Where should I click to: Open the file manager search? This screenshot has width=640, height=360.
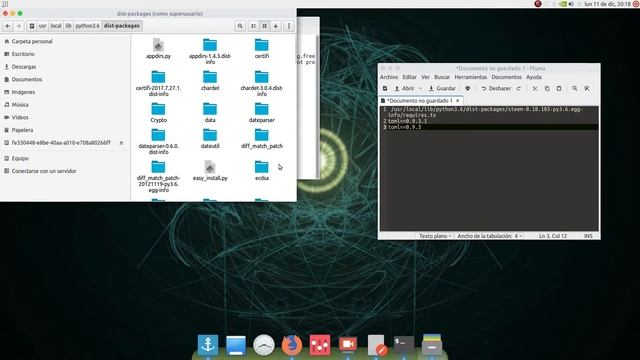pos(240,26)
